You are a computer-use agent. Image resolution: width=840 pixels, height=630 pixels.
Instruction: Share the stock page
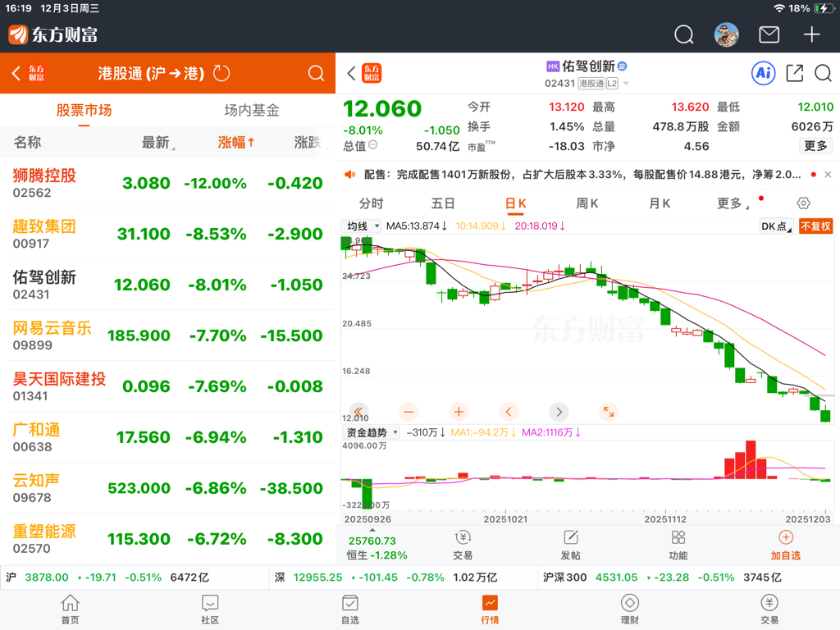pos(794,73)
